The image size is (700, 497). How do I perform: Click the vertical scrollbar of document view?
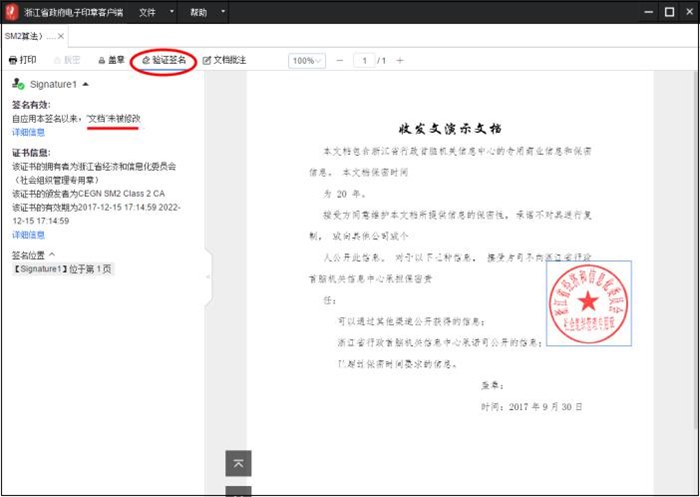pos(697,250)
